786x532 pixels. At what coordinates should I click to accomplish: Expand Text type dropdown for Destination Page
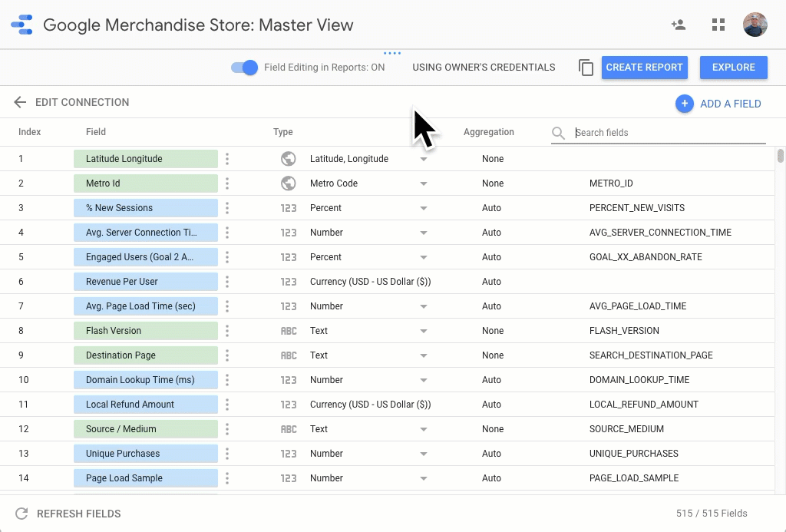(x=424, y=356)
